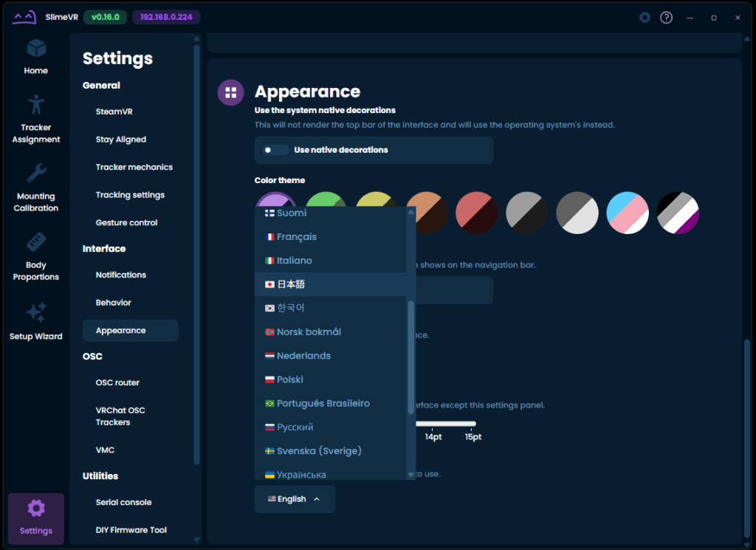The height and width of the screenshot is (550, 756).
Task: Open the help question mark icon
Action: [667, 18]
